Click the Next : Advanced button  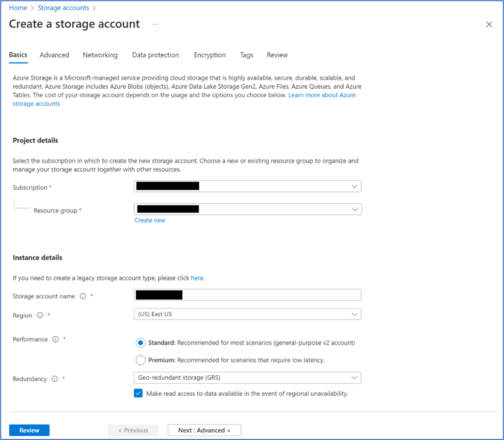(x=204, y=430)
